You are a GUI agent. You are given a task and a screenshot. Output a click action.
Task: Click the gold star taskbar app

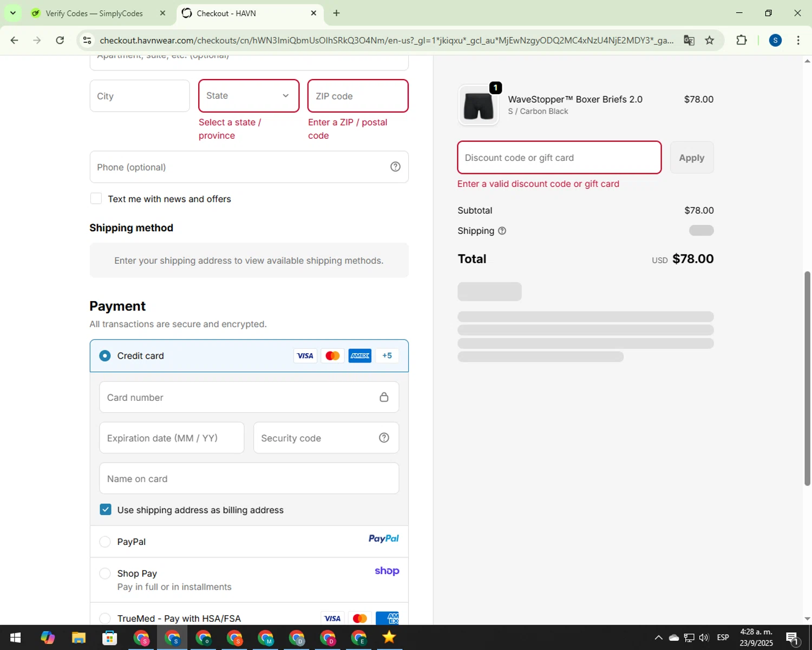pos(389,638)
